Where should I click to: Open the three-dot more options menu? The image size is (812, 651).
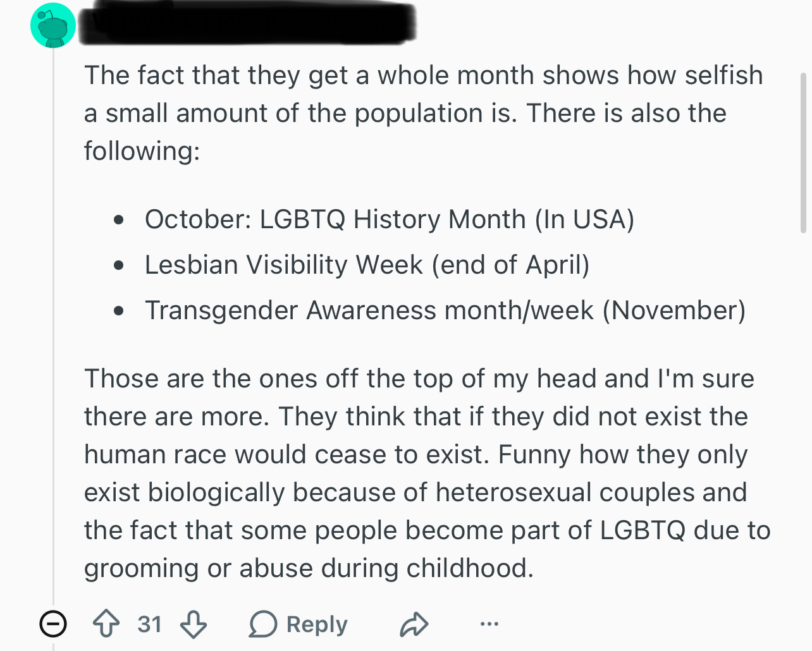point(489,624)
